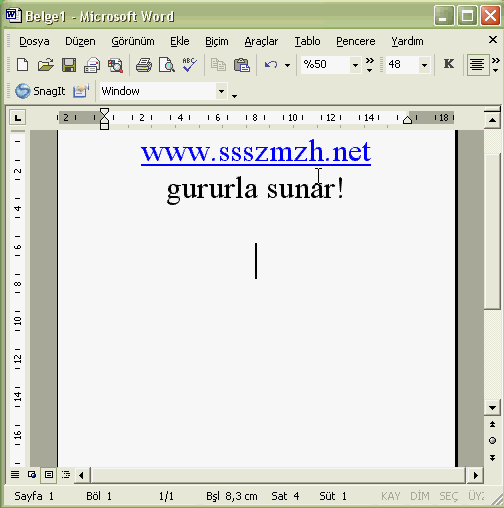The width and height of the screenshot is (504, 508).
Task: Open print preview magnifier icon
Action: 167,64
